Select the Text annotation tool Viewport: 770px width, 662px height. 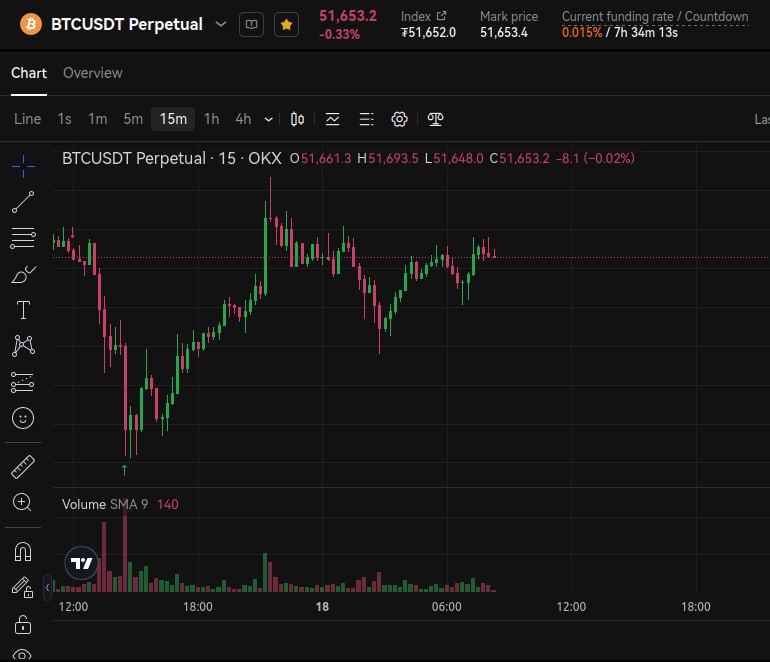pos(23,310)
